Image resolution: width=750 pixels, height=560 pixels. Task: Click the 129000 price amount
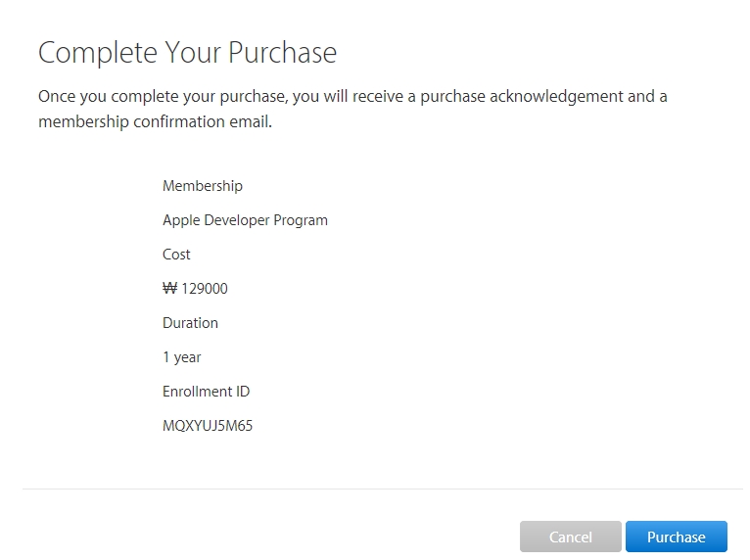tap(205, 289)
